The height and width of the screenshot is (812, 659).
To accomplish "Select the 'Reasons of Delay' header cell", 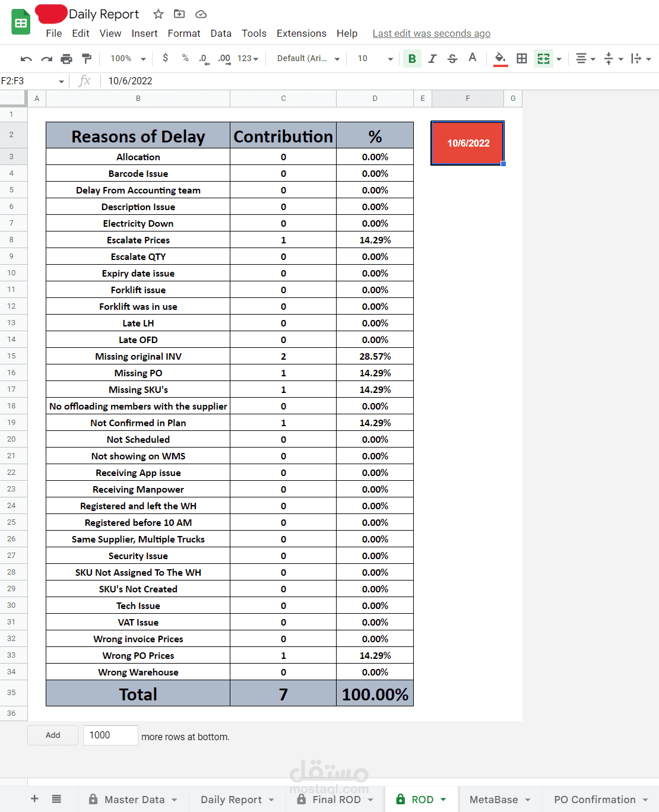I will [x=138, y=136].
